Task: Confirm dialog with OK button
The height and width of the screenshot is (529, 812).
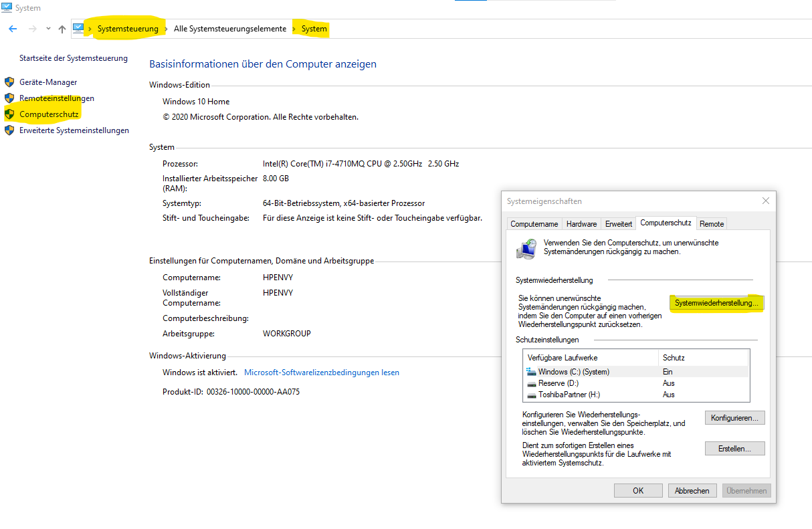Action: tap(638, 491)
